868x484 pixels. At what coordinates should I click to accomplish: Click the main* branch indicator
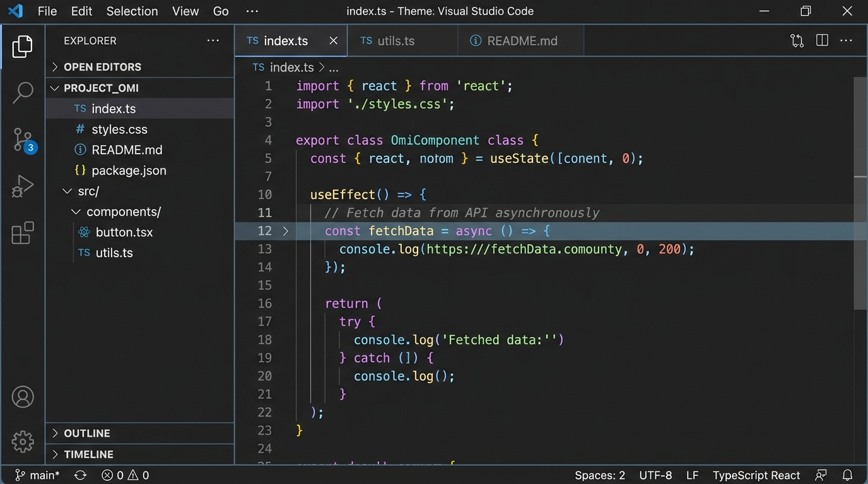37,475
